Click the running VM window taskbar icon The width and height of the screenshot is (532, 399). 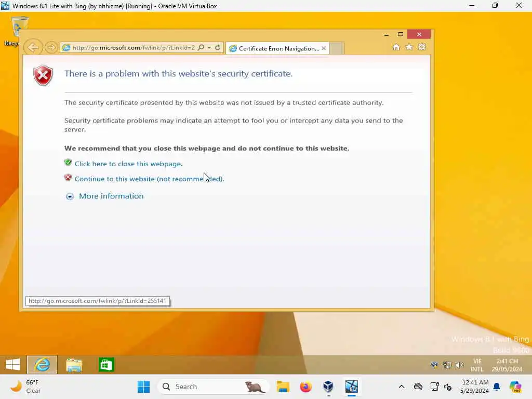pos(352,387)
